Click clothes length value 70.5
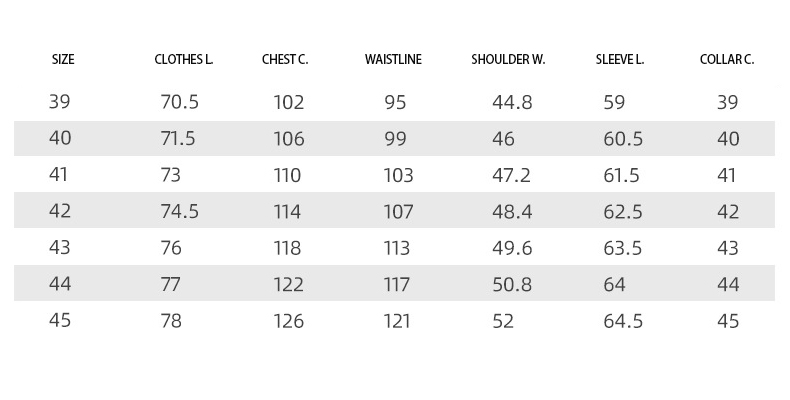790x400 pixels. (179, 102)
